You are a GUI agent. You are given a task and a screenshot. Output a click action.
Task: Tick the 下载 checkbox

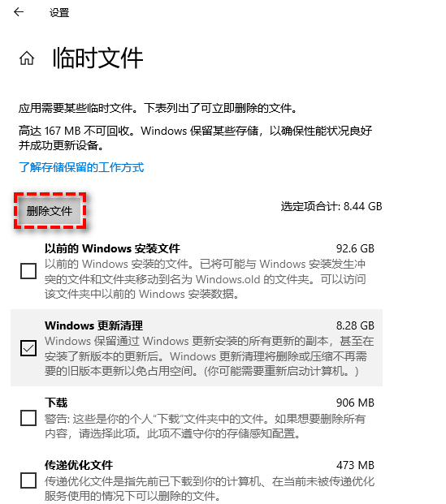click(28, 417)
